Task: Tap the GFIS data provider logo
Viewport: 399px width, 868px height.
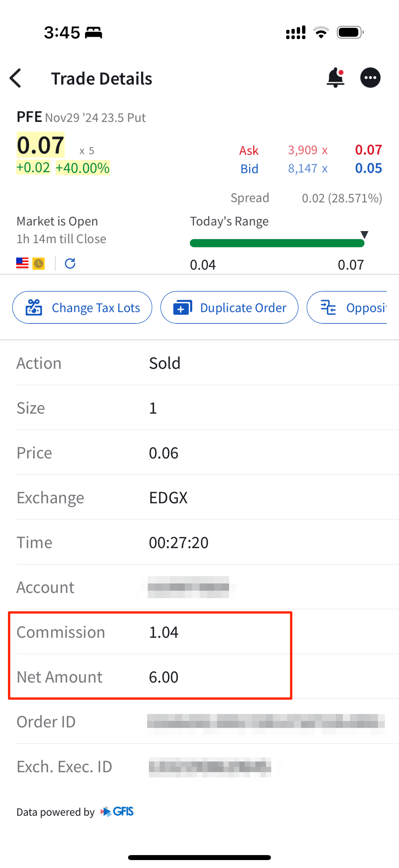Action: pos(117,812)
